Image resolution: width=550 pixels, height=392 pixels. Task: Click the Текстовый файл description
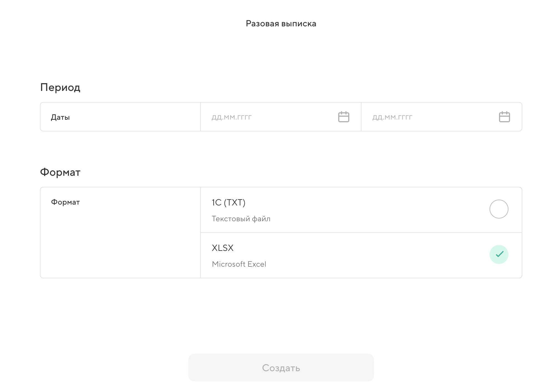click(x=241, y=219)
